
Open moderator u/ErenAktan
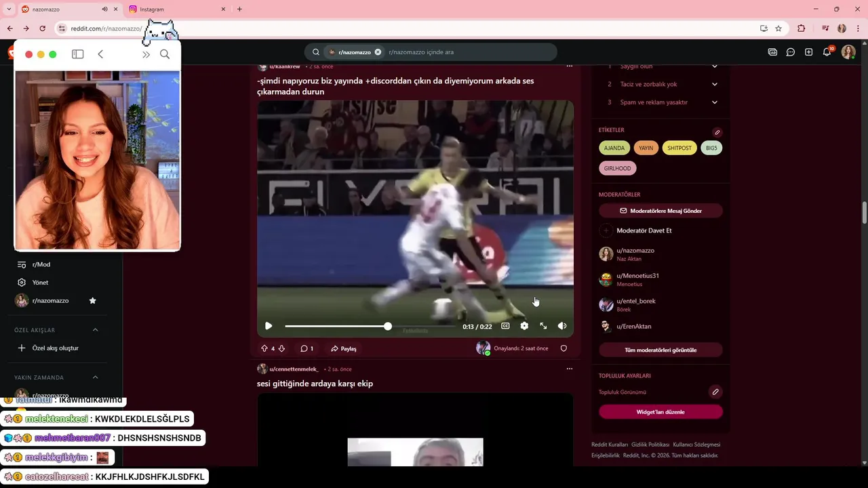click(634, 326)
